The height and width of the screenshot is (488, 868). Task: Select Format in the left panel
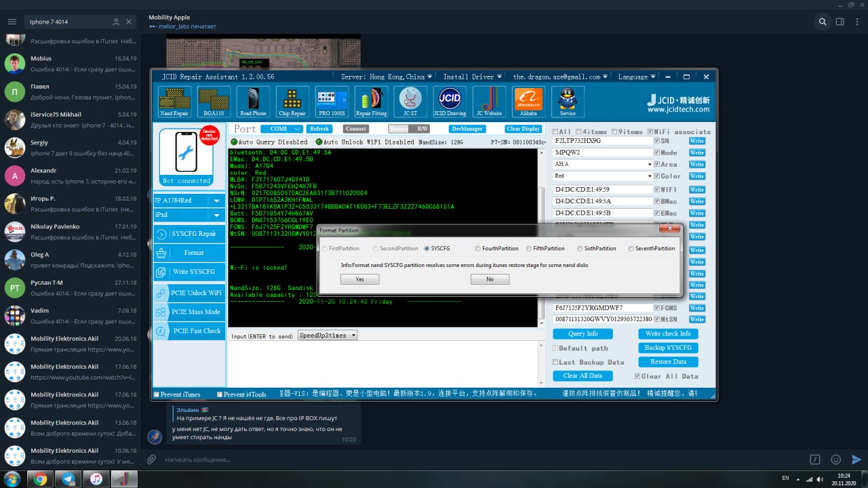(x=189, y=253)
